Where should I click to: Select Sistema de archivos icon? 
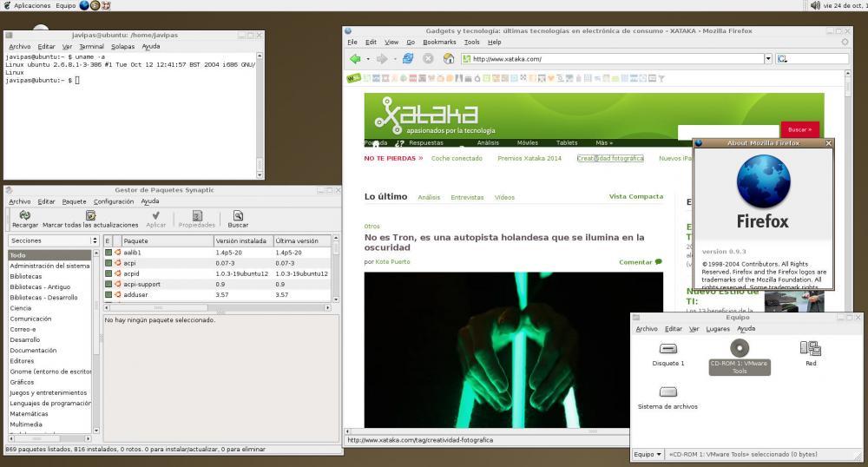point(667,392)
